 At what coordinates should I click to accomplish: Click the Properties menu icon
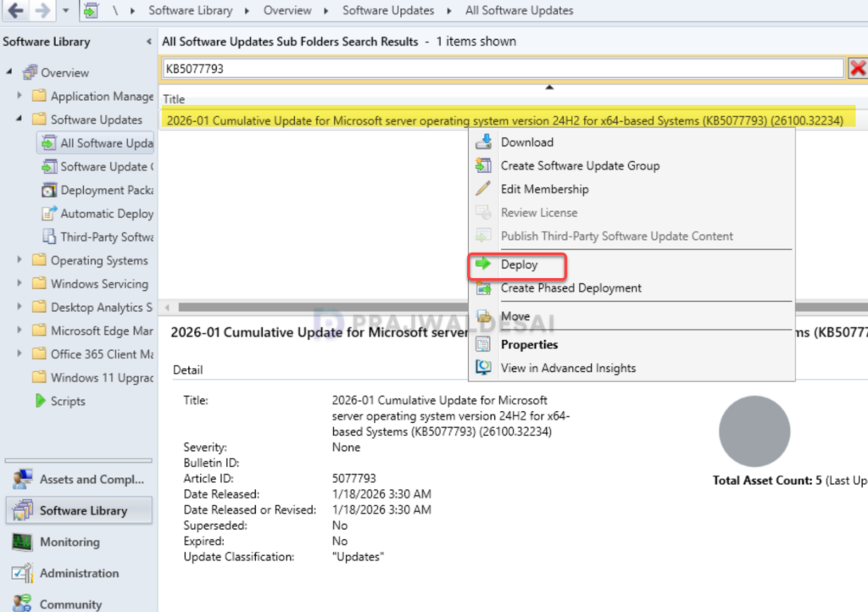tap(483, 344)
